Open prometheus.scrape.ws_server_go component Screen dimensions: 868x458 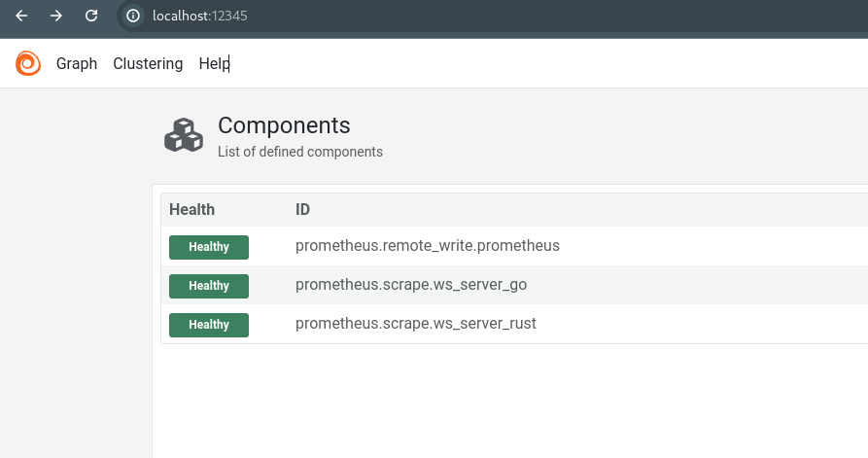point(411,285)
